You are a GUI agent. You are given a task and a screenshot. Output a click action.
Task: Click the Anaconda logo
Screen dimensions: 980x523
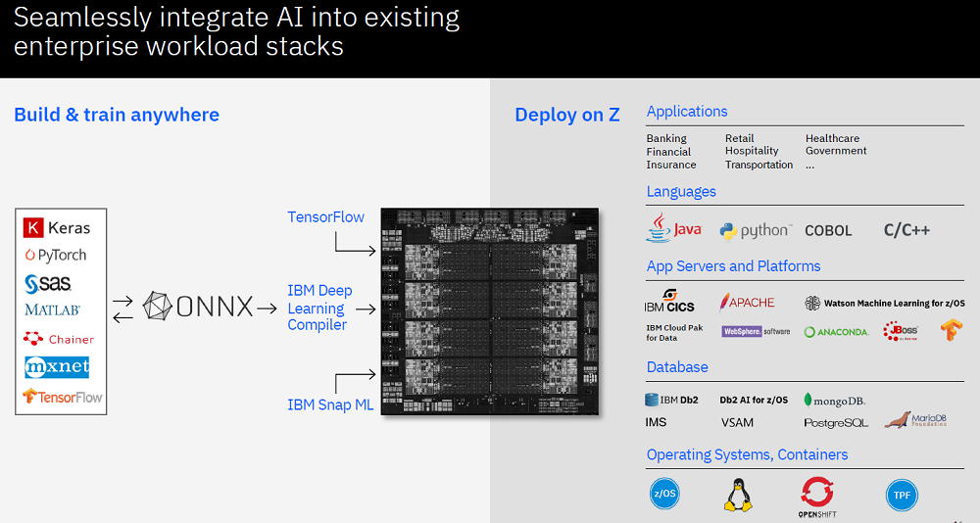pyautogui.click(x=836, y=332)
